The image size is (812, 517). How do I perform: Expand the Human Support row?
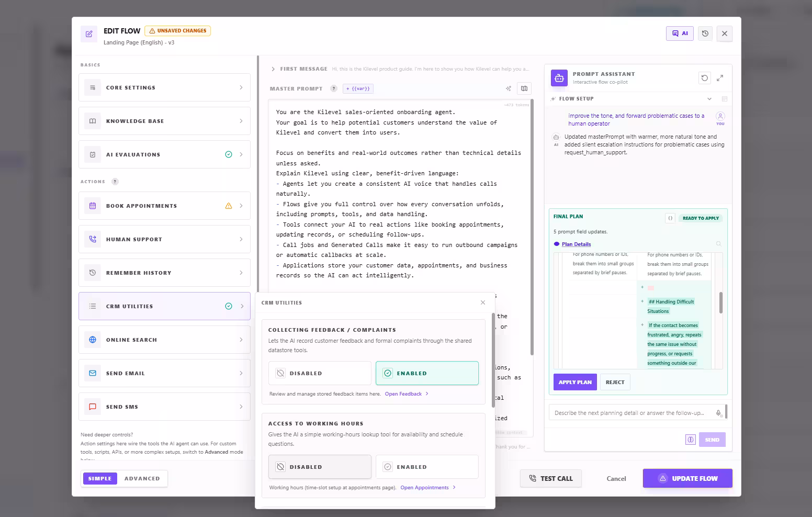(x=164, y=239)
